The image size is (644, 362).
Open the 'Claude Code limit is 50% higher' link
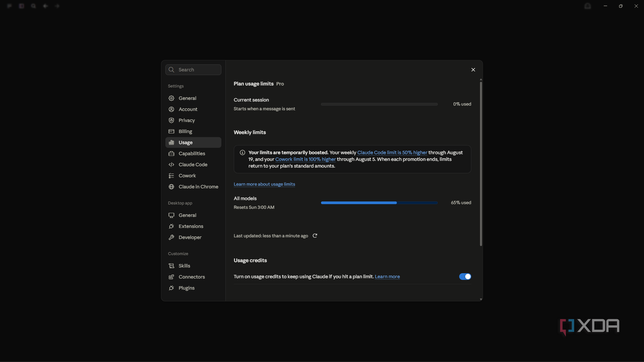point(392,153)
